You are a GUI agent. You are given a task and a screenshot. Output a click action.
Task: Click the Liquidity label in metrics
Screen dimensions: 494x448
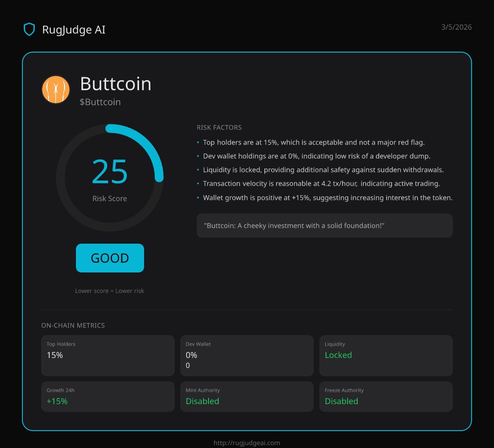[x=334, y=344]
